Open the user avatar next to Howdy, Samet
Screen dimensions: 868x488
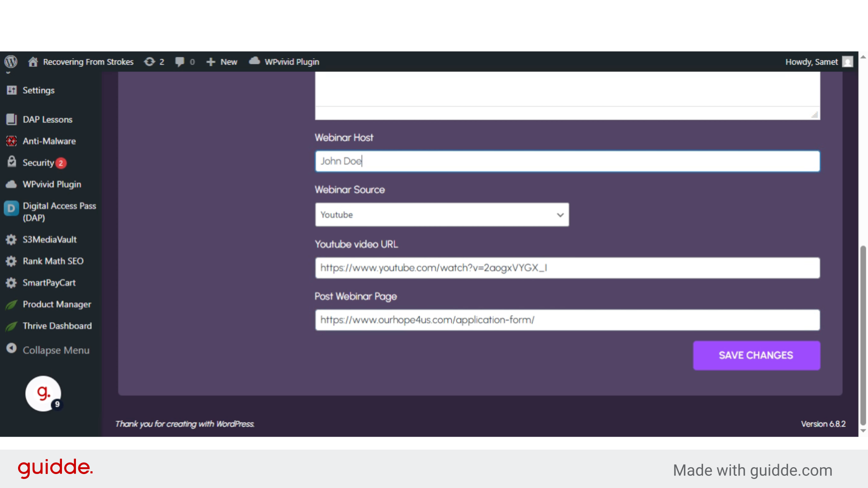848,62
